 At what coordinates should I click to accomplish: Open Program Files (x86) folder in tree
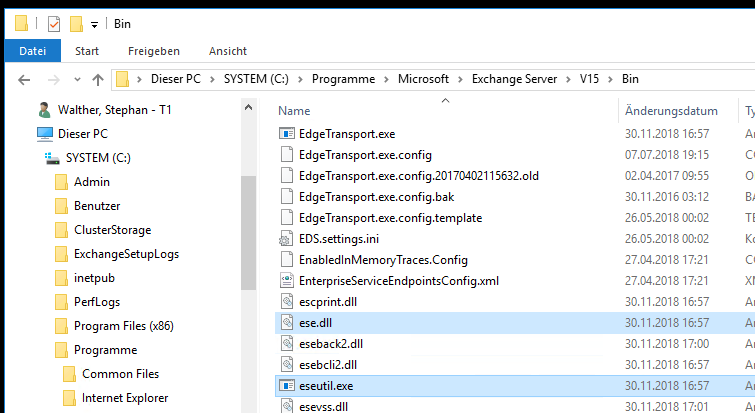[x=124, y=326]
